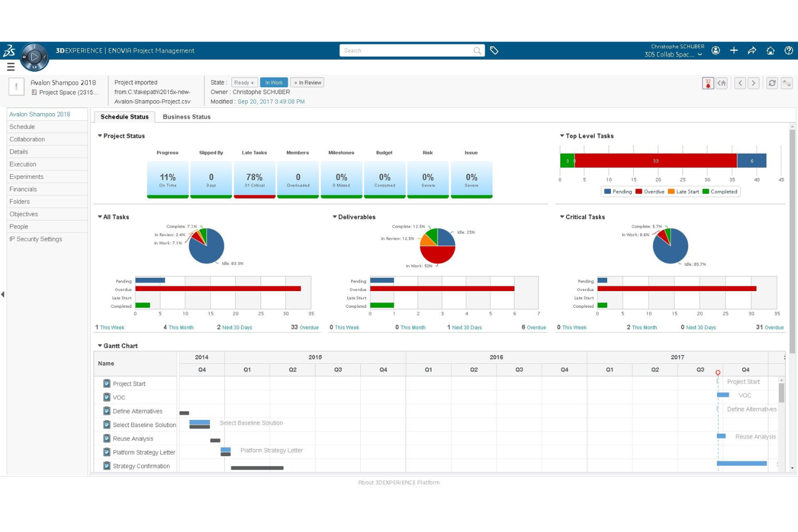The height and width of the screenshot is (532, 798).
Task: Open IP Security Settings menu item
Action: click(47, 239)
